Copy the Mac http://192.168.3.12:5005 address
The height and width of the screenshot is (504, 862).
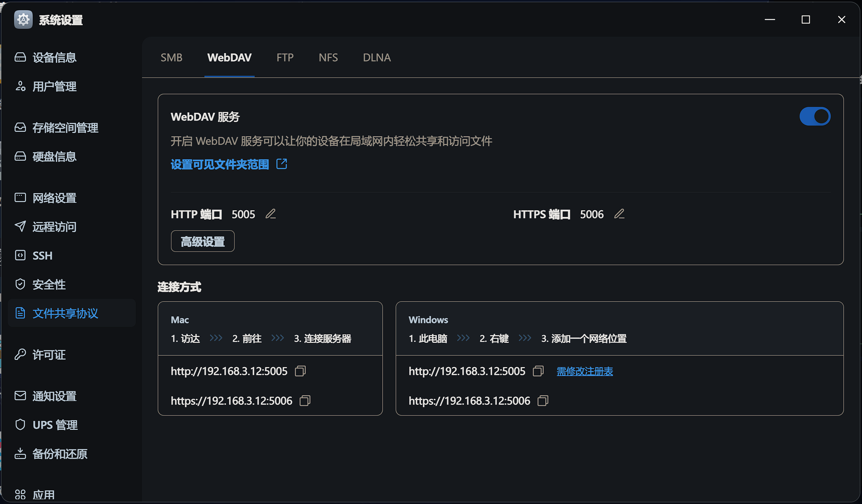click(300, 371)
